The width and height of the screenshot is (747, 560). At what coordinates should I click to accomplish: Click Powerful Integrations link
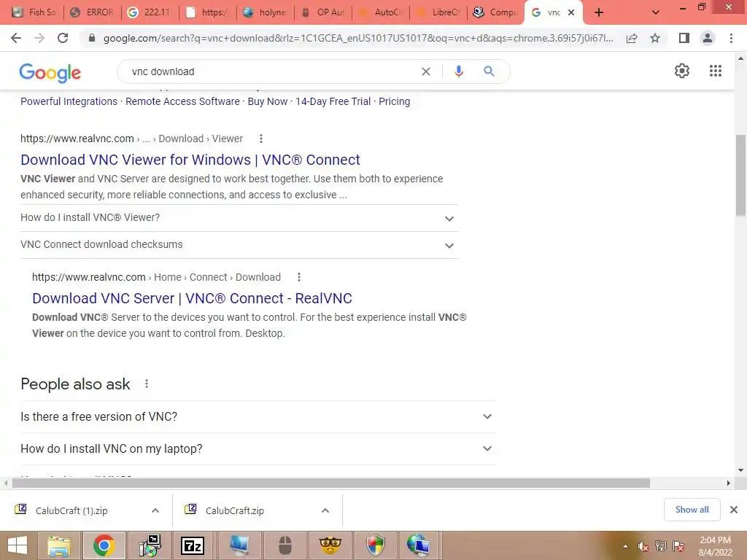[x=69, y=101]
